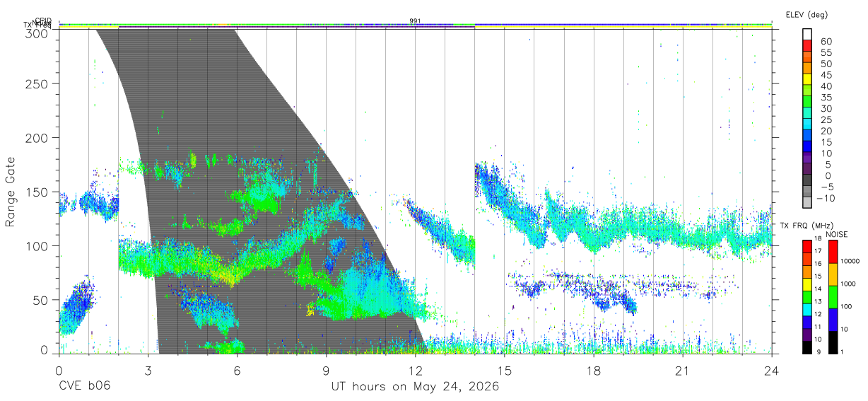868x401 pixels.
Task: Click the 'Range Gate' y-axis label
Action: tap(11, 191)
